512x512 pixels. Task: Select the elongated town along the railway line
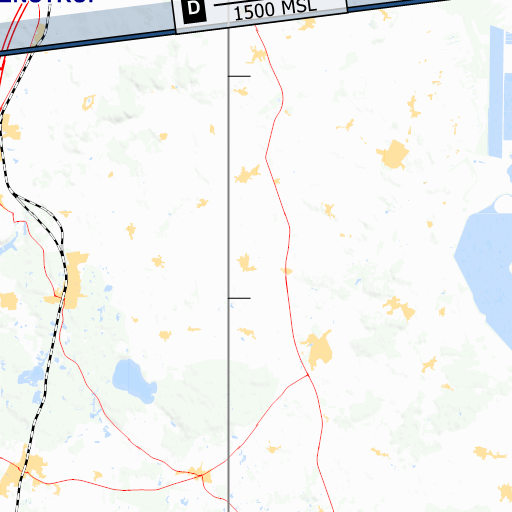[75, 280]
